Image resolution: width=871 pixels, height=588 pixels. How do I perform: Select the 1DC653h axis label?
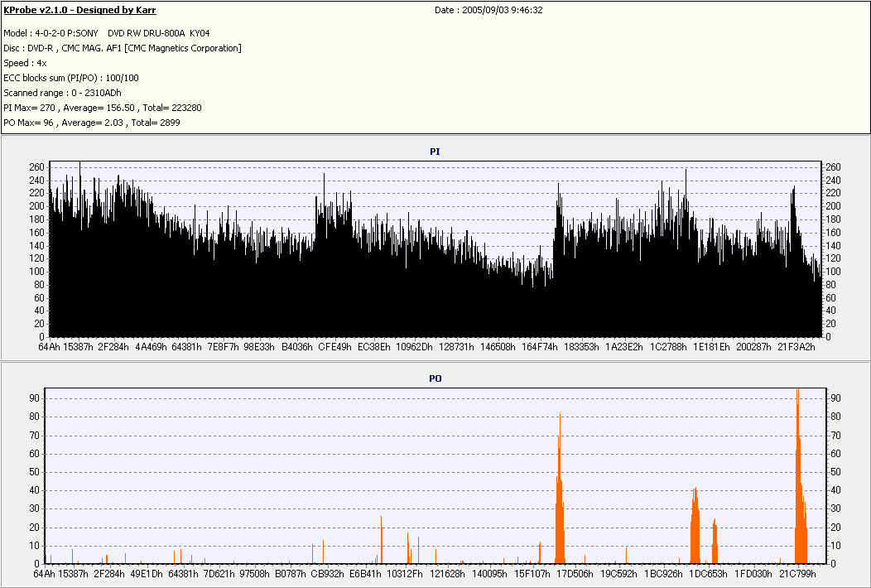[708, 574]
